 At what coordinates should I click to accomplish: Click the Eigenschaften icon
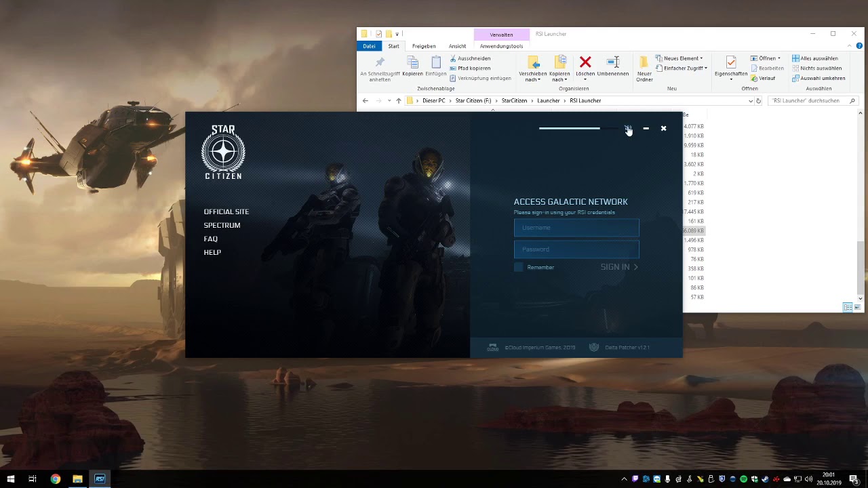point(731,63)
